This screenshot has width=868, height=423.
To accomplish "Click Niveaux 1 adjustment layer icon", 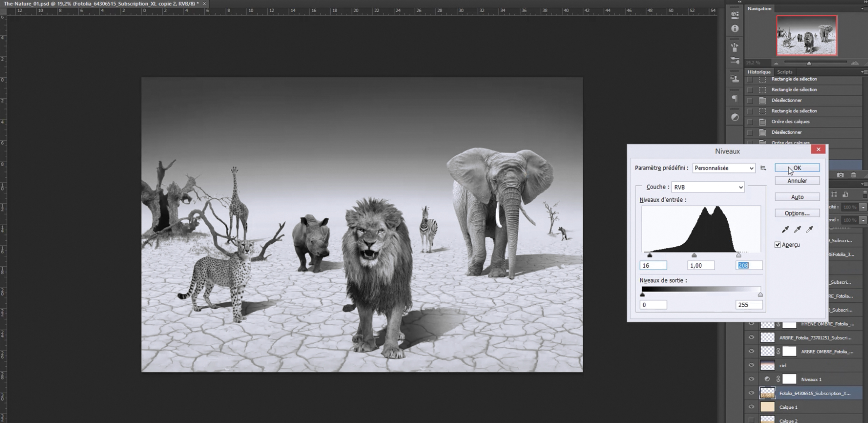I will click(767, 379).
